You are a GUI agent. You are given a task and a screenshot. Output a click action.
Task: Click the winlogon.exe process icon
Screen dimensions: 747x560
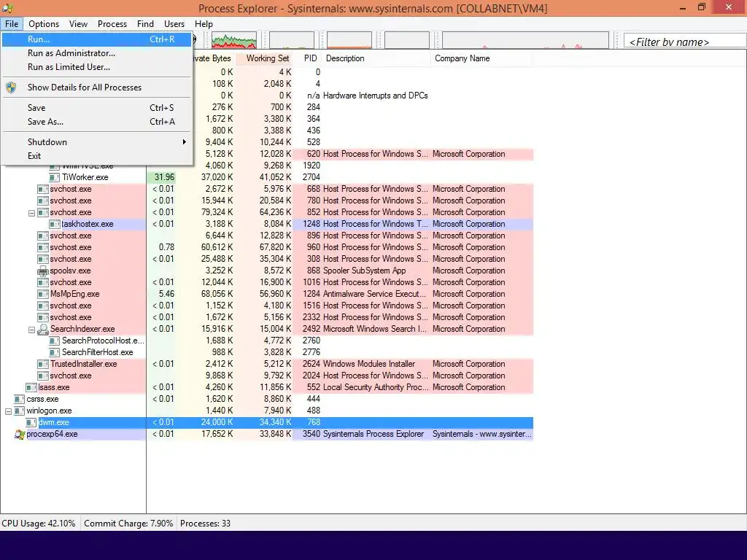pos(19,411)
